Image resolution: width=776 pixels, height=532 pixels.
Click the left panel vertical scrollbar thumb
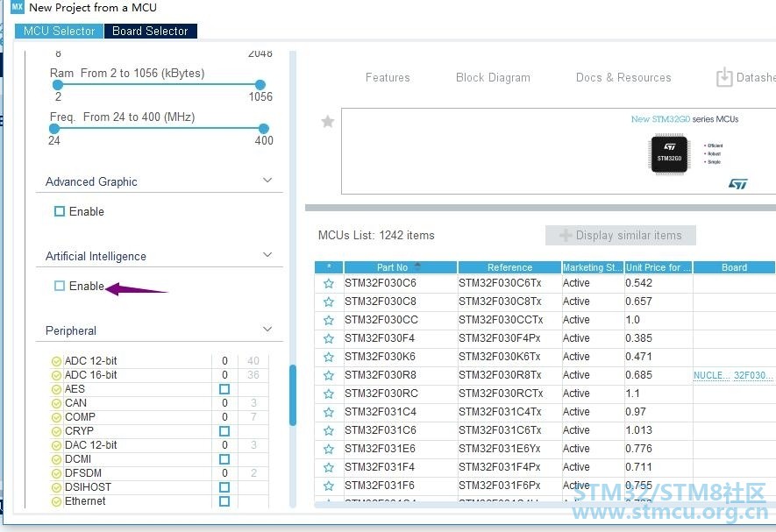(293, 395)
